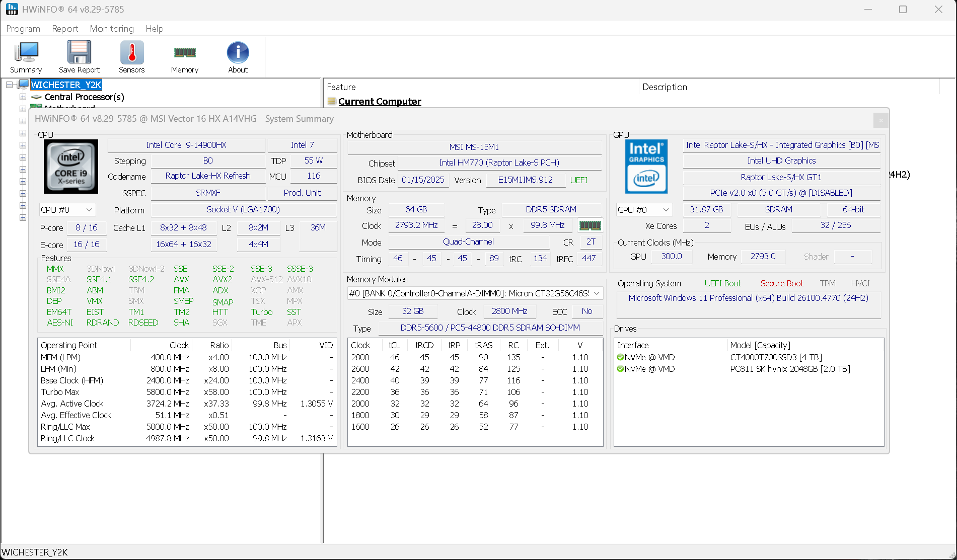Click the 2793.2 MHz memory clock field

click(416, 225)
